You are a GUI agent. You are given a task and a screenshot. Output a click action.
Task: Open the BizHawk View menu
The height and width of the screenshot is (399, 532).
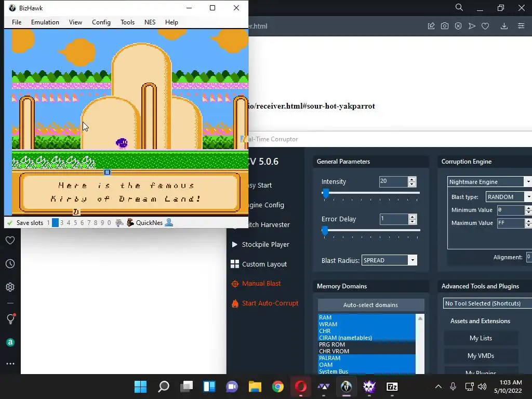[75, 22]
